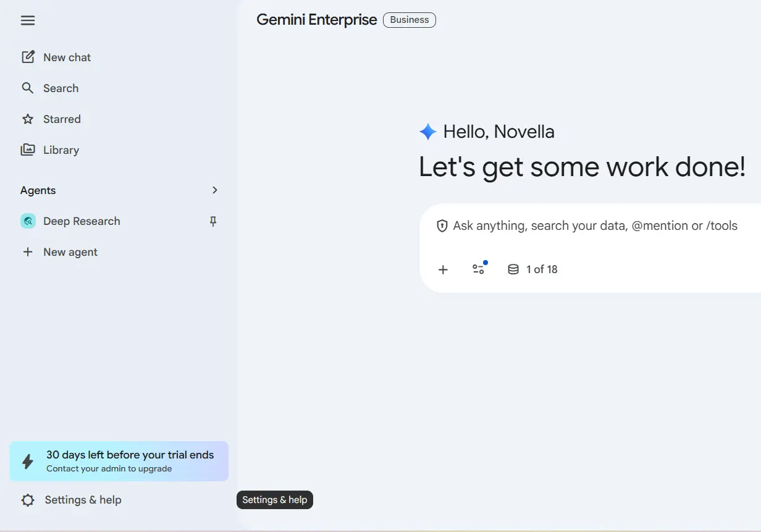The height and width of the screenshot is (532, 761).
Task: Open the tools settings sliders icon
Action: pos(479,268)
